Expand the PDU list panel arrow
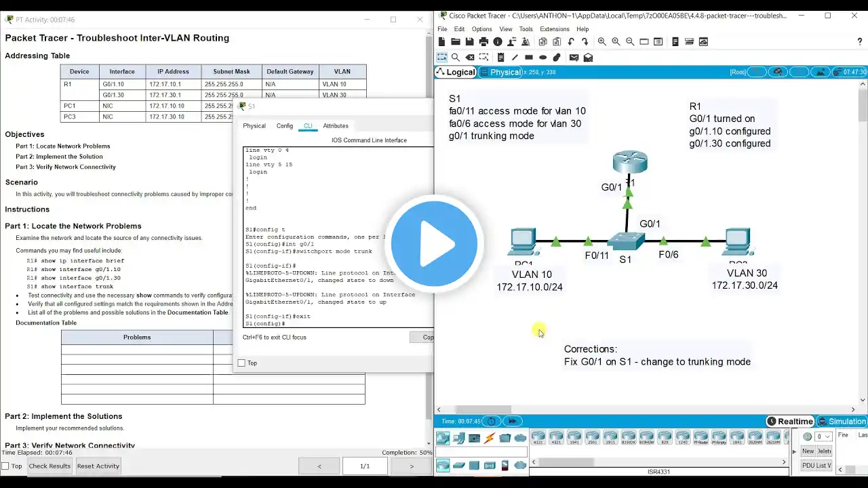868x488 pixels. pyautogui.click(x=795, y=451)
